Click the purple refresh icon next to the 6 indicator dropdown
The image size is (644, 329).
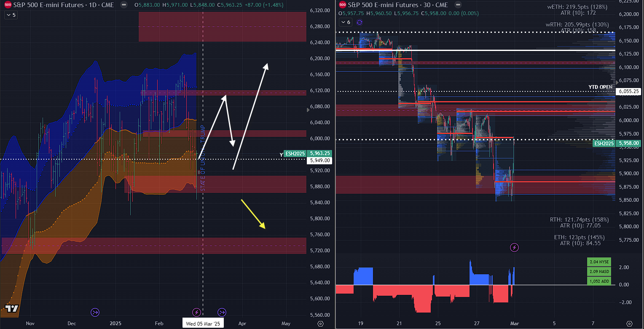tap(359, 22)
